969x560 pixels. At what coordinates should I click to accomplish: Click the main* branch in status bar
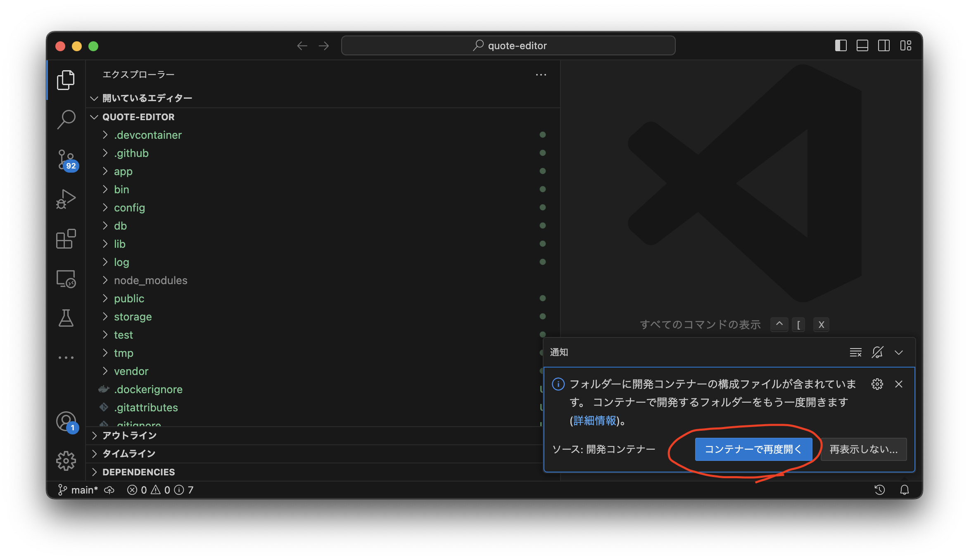pyautogui.click(x=78, y=490)
